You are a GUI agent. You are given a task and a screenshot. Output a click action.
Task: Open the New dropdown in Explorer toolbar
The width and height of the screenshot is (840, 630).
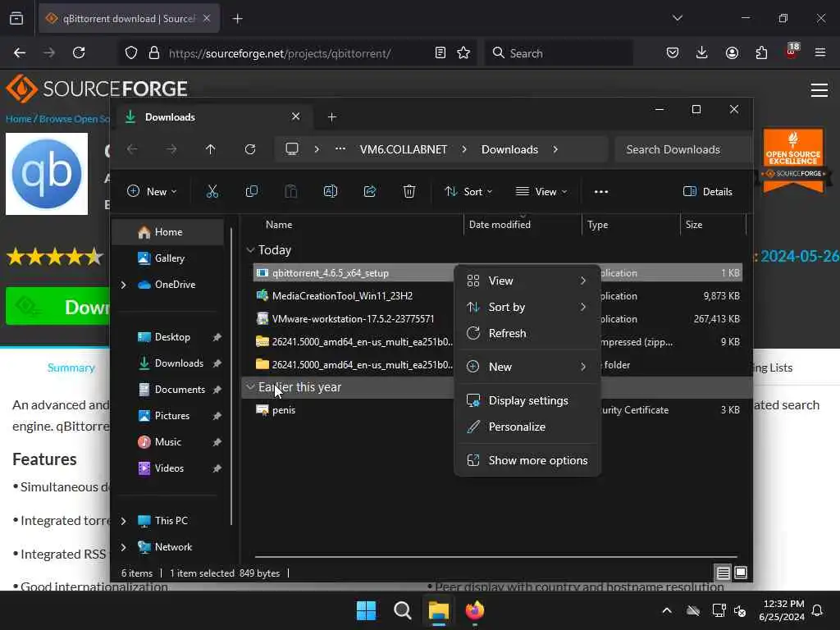(152, 191)
